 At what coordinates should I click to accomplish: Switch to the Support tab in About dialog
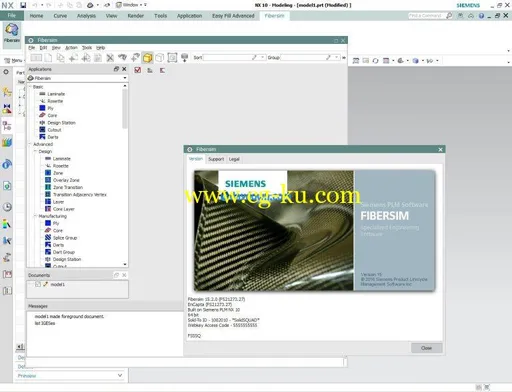pyautogui.click(x=216, y=159)
